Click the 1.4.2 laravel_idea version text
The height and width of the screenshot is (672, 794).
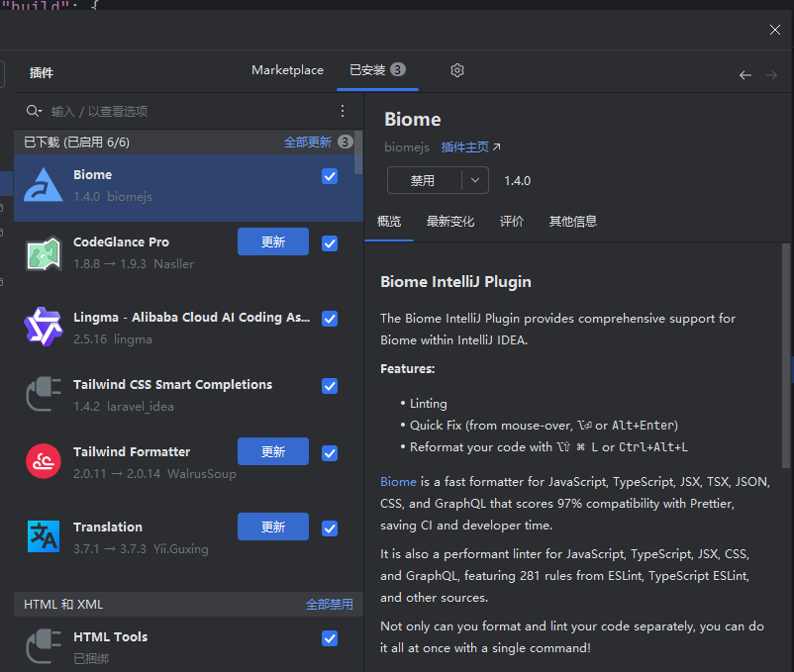[x=124, y=407]
